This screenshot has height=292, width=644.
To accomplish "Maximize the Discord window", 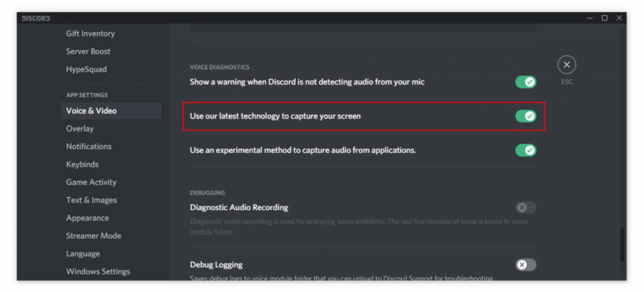I will tap(604, 18).
